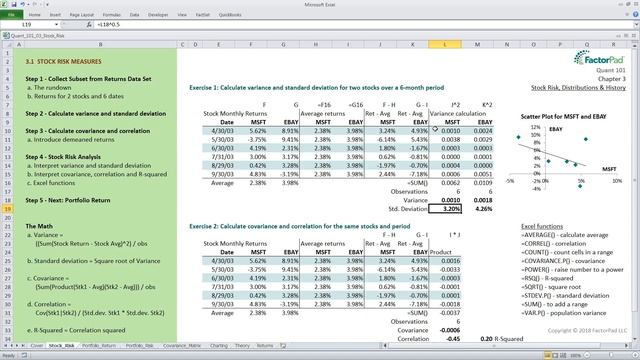640x360 pixels.
Task: Open the FactSet ribbon tab
Action: 203,15
